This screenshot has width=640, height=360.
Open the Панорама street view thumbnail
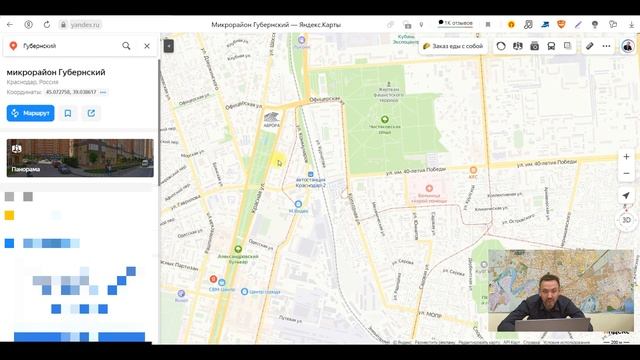80,158
